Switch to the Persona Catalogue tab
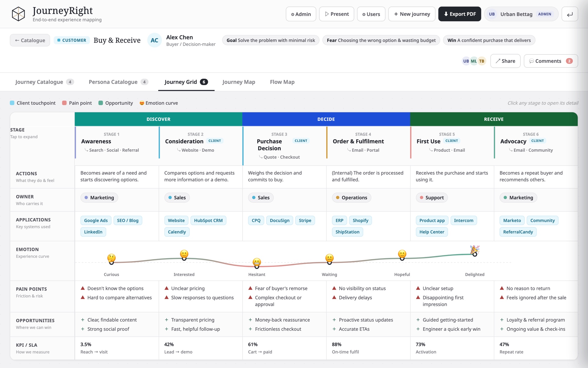This screenshot has height=368, width=588. click(118, 82)
